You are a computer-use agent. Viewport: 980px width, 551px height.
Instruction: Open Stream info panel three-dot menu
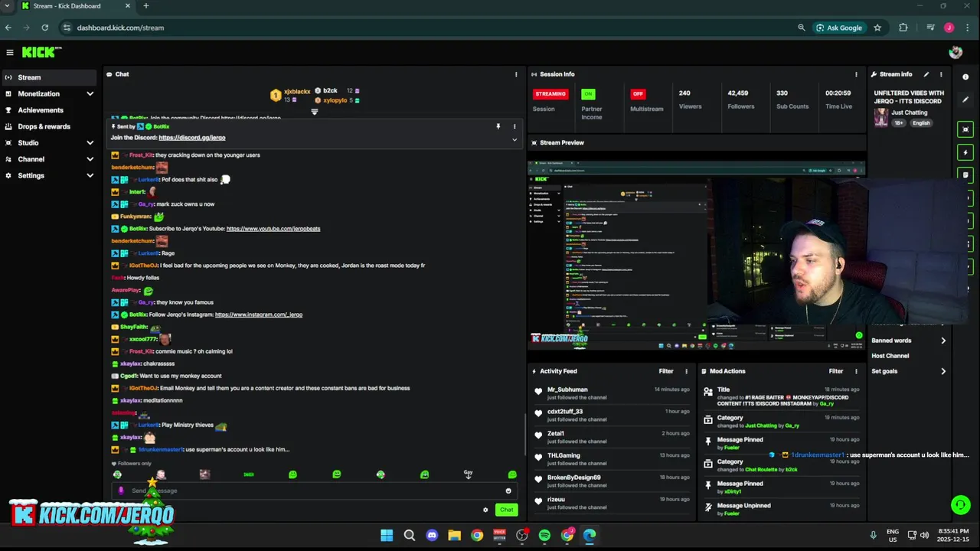(939, 74)
